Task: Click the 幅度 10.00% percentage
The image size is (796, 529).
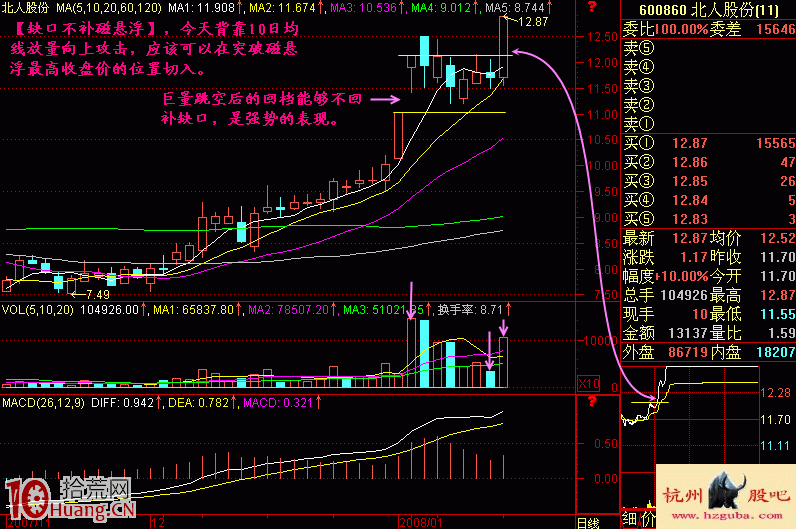Action: (665, 276)
